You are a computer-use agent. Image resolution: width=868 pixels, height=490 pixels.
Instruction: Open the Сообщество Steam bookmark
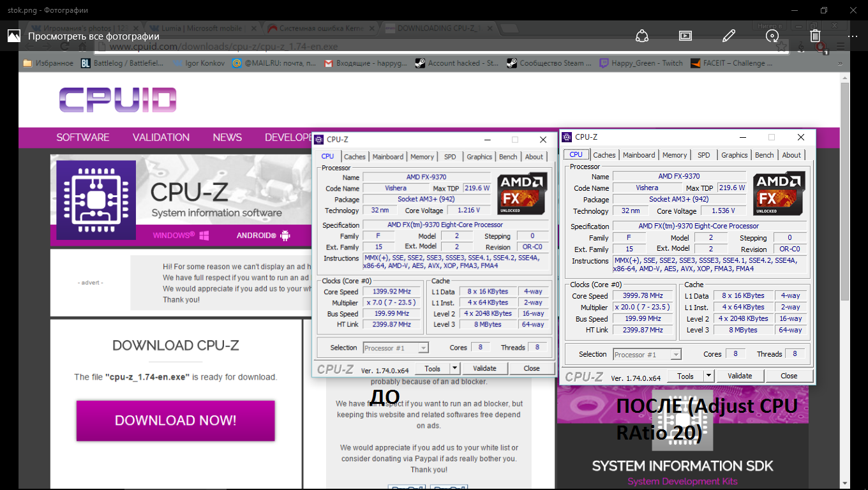549,63
